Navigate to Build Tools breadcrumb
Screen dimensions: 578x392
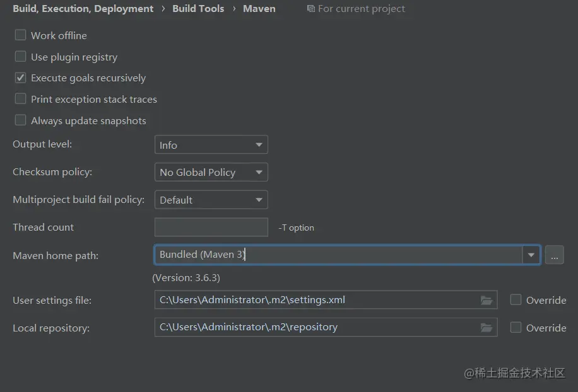coord(198,9)
